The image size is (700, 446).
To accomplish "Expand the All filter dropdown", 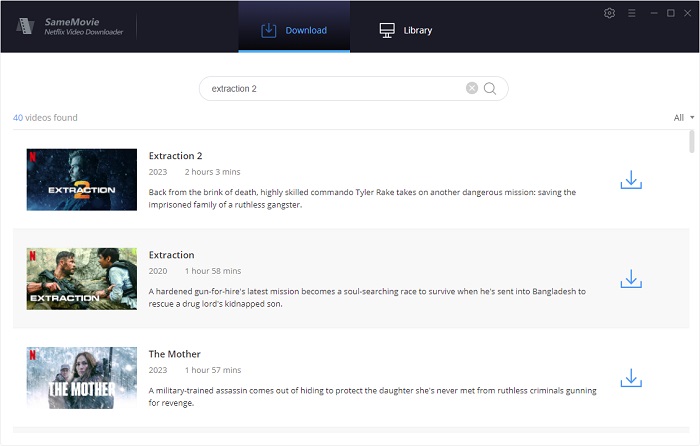I will (x=684, y=118).
